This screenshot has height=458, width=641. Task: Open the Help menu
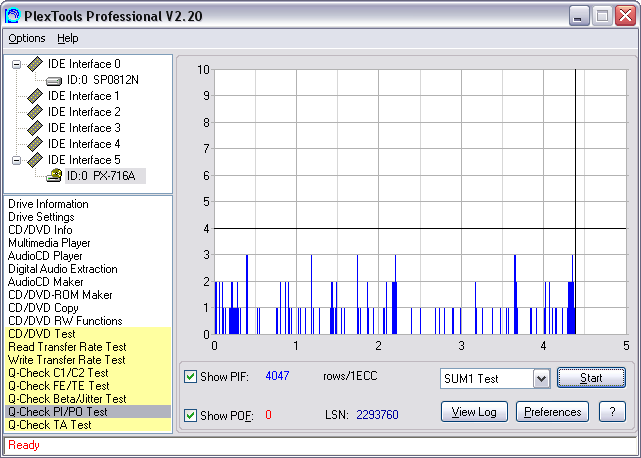pyautogui.click(x=67, y=38)
